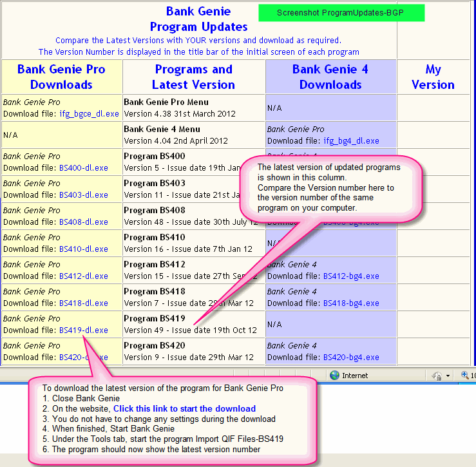Select text Version 4.04 2nd April 2012
476x467 pixels.
(x=176, y=141)
